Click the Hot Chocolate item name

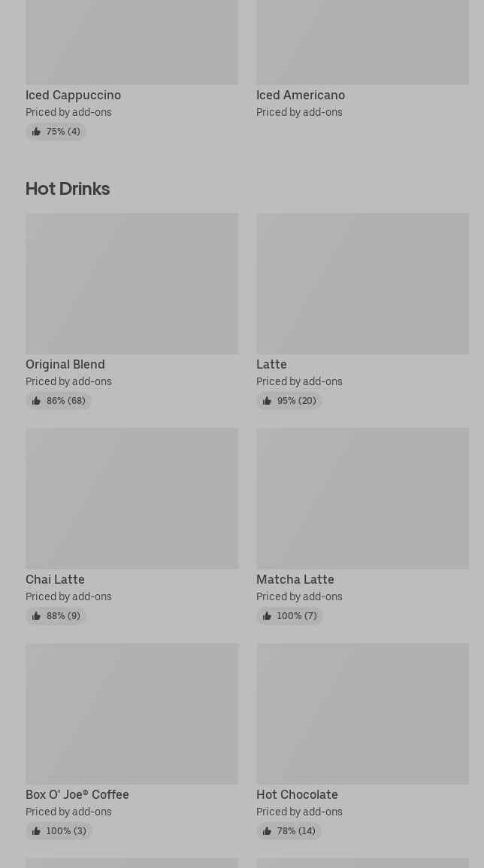tap(297, 794)
